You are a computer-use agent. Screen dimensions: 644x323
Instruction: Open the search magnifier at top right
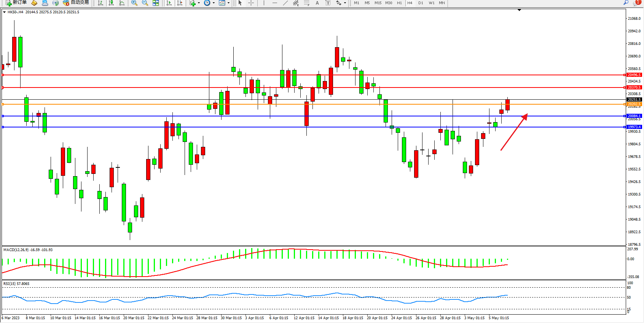pyautogui.click(x=626, y=3)
